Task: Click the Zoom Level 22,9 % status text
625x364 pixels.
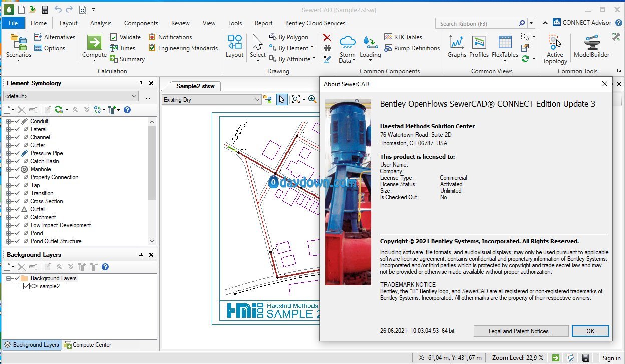Action: tap(518, 358)
